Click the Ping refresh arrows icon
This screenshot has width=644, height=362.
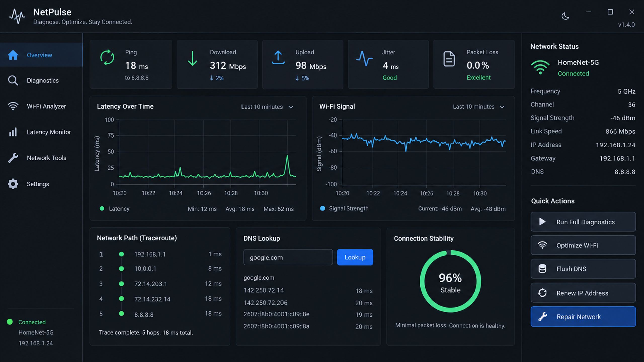pos(107,57)
